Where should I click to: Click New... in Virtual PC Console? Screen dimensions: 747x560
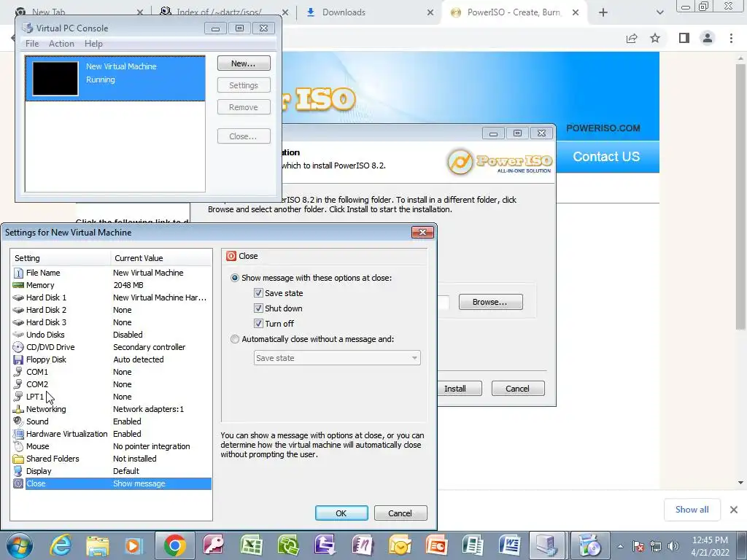(244, 63)
